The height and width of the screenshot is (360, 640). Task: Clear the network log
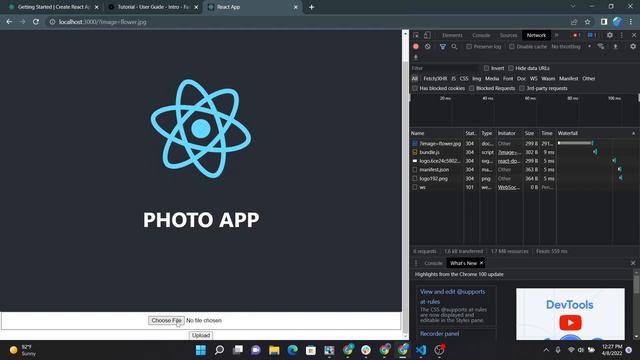pyautogui.click(x=427, y=47)
